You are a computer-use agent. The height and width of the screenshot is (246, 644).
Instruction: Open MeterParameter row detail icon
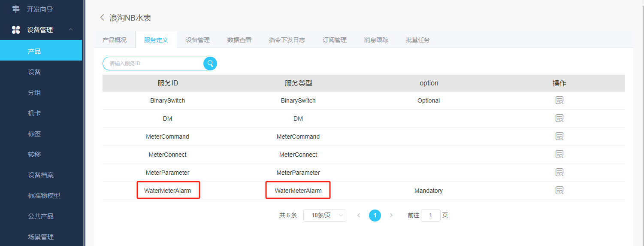point(559,173)
